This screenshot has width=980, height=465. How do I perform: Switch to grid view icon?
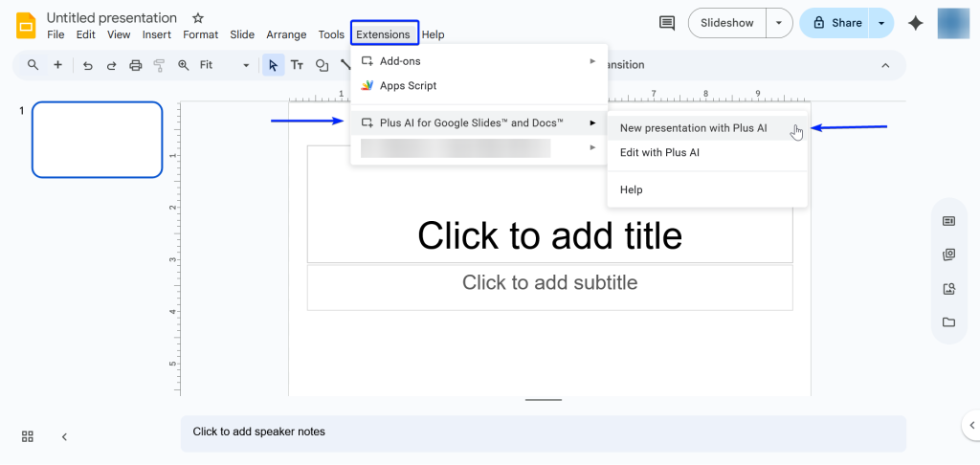[28, 436]
